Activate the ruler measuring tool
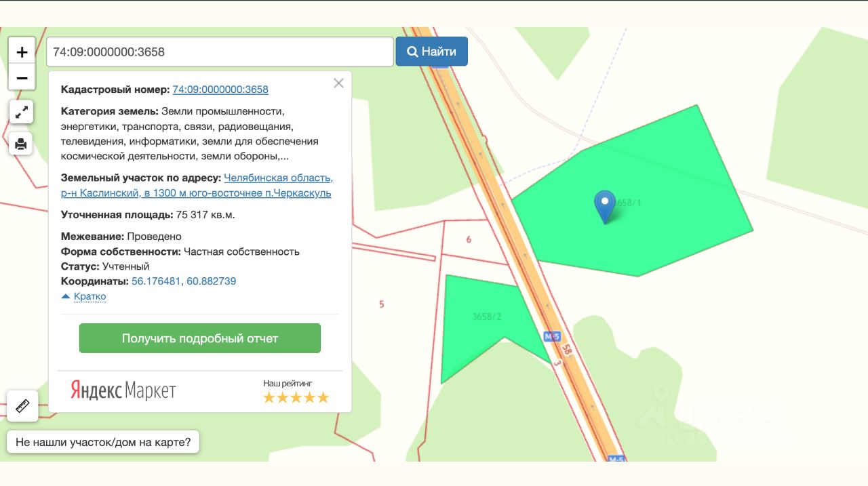This screenshot has height=486, width=868. pos(22,406)
